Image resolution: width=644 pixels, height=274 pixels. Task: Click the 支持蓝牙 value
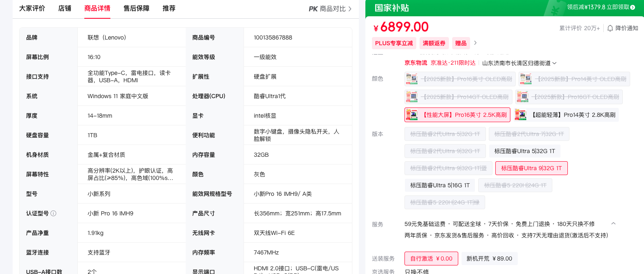99,252
